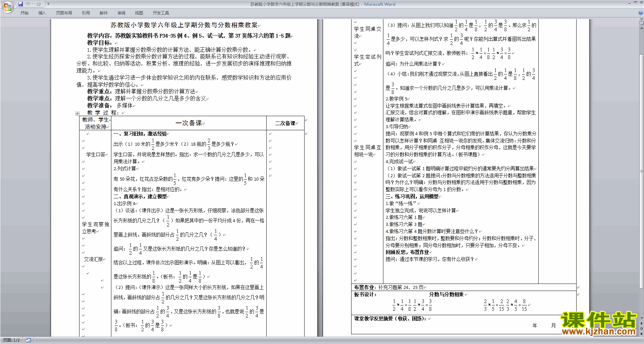Click the document title 苏教版小学数学六年级上学期分数与分数相乘教案
Viewport: 644px width, 344px height.
pos(184,25)
